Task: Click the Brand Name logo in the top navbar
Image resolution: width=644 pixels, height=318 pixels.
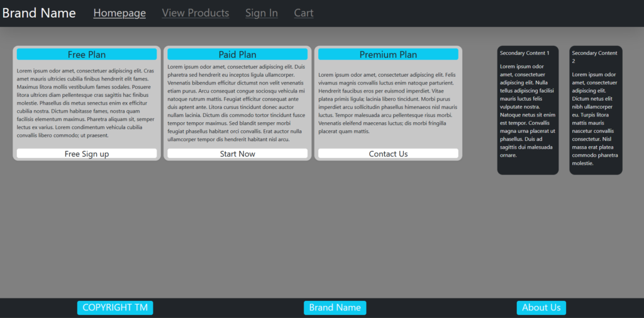Action: pyautogui.click(x=39, y=13)
